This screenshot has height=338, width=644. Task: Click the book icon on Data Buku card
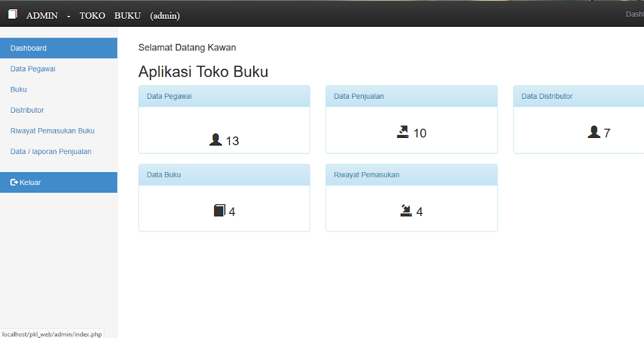(219, 210)
